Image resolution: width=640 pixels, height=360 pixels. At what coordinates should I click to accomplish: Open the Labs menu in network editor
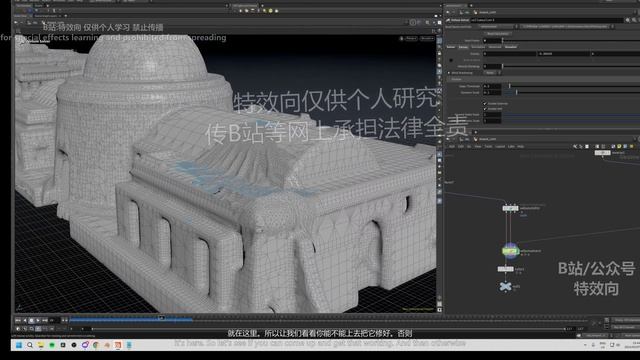tap(511, 146)
